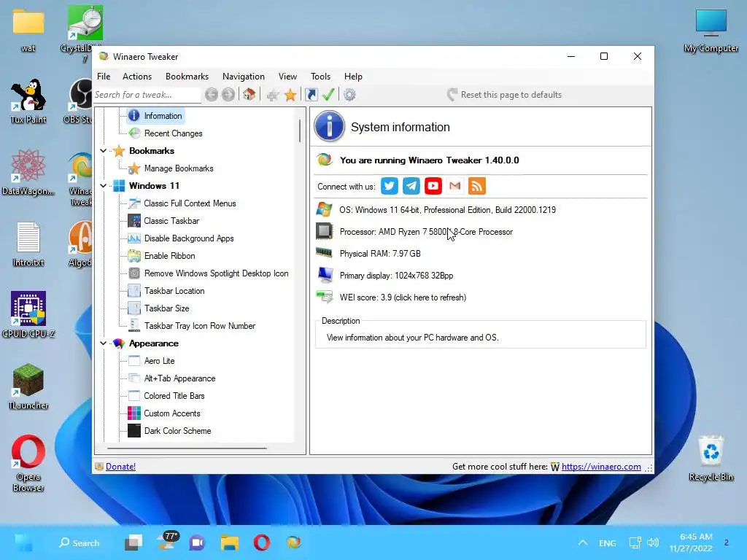Click the green checkmark toolbar icon

point(328,95)
